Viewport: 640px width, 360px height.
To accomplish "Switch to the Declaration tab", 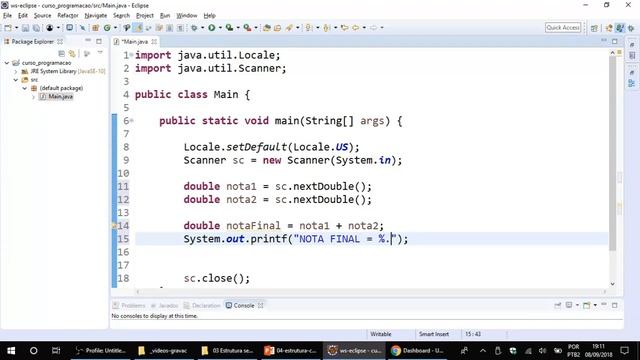I will pyautogui.click(x=202, y=305).
